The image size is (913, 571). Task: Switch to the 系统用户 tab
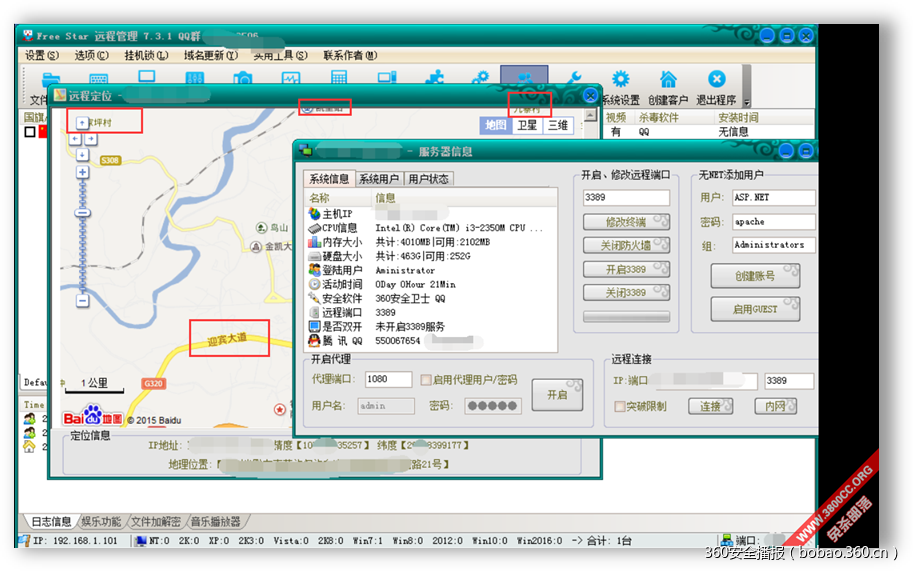378,179
